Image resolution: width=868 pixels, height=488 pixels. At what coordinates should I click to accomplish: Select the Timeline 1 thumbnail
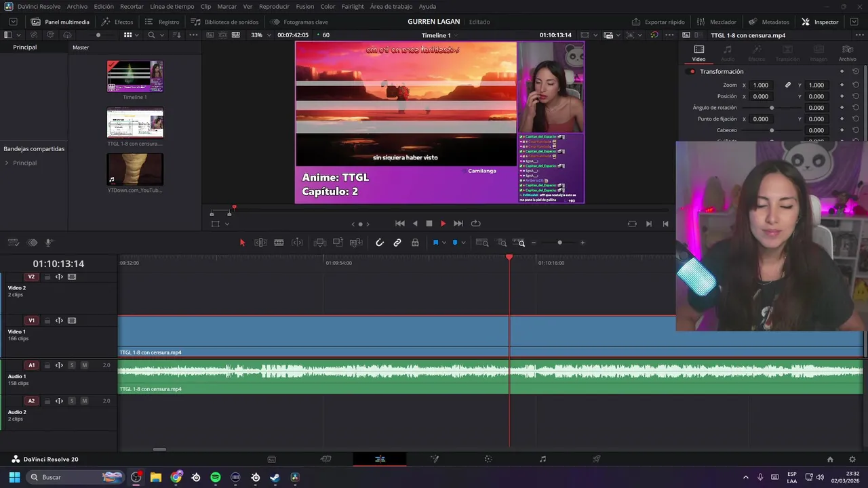(x=135, y=76)
